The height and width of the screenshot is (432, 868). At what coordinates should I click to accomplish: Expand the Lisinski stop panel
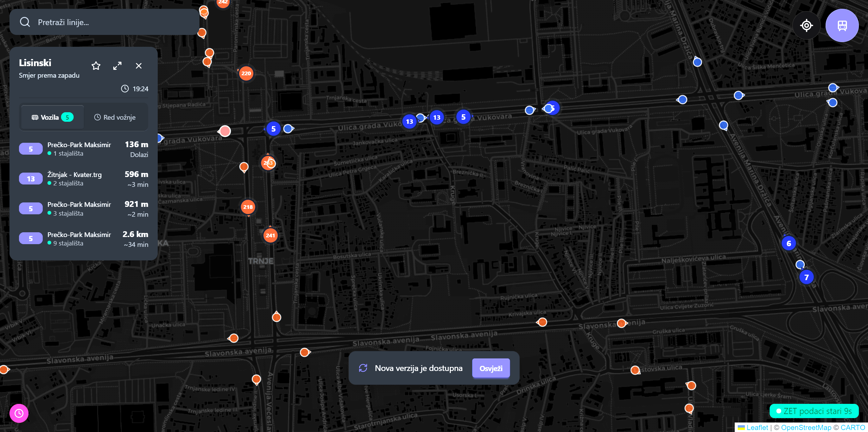117,66
